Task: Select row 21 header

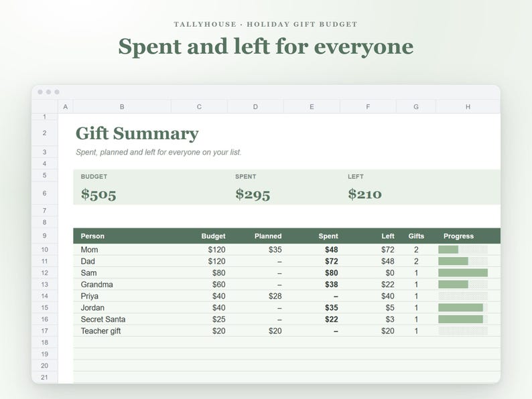Action: [x=44, y=378]
